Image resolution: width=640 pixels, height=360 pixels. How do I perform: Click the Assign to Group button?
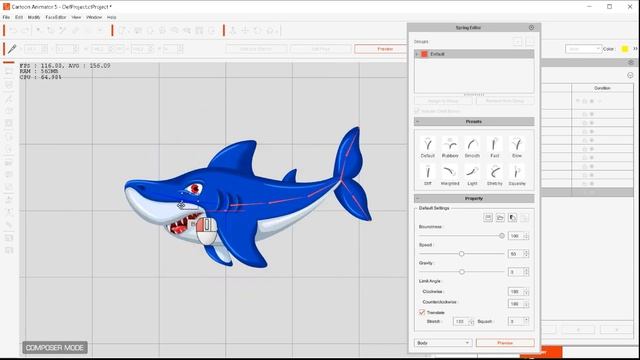(x=443, y=101)
